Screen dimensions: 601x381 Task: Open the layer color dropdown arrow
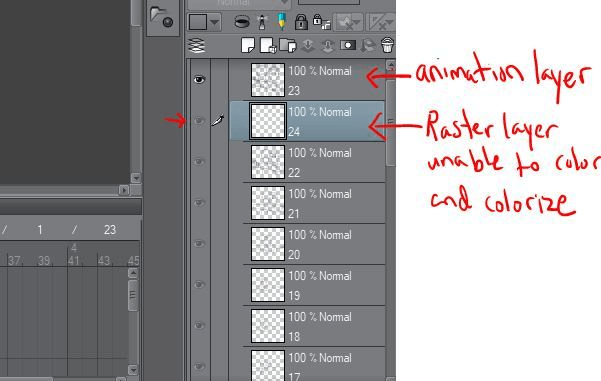click(x=215, y=22)
